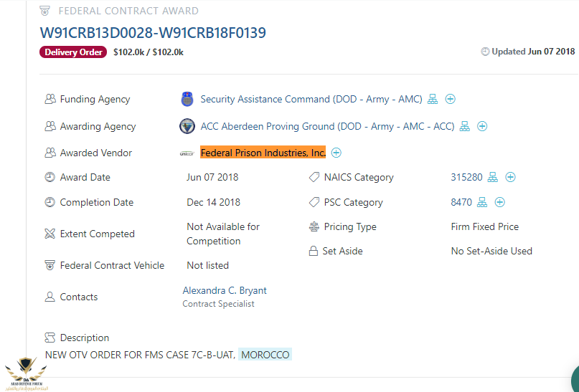Open contact Alexandra C. Bryant
Screen dimensions: 579x392
click(x=225, y=290)
